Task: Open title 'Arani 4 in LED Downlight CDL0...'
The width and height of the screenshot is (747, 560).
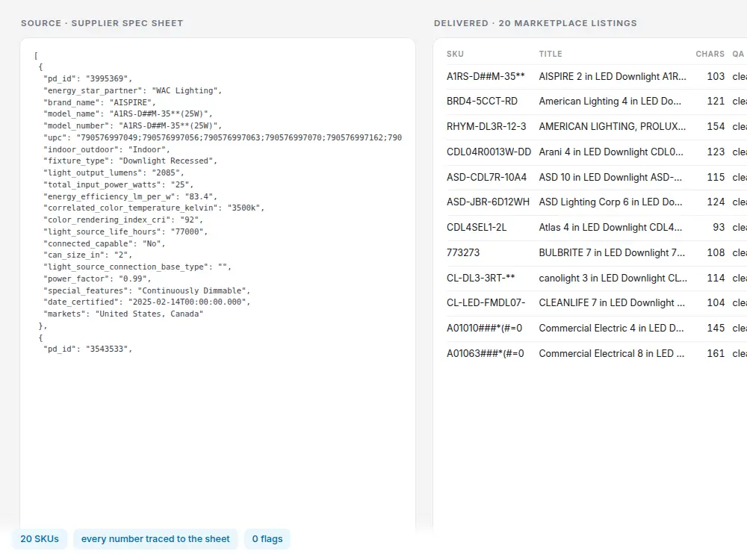Action: tap(611, 152)
